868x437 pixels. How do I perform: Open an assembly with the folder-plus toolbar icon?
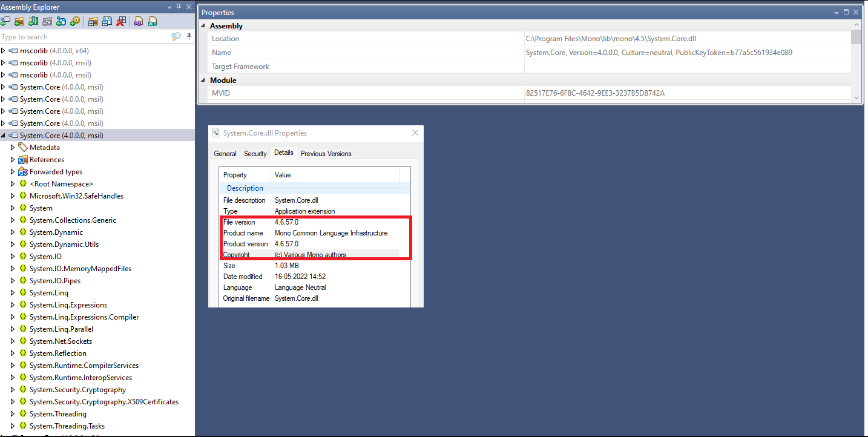pos(19,21)
